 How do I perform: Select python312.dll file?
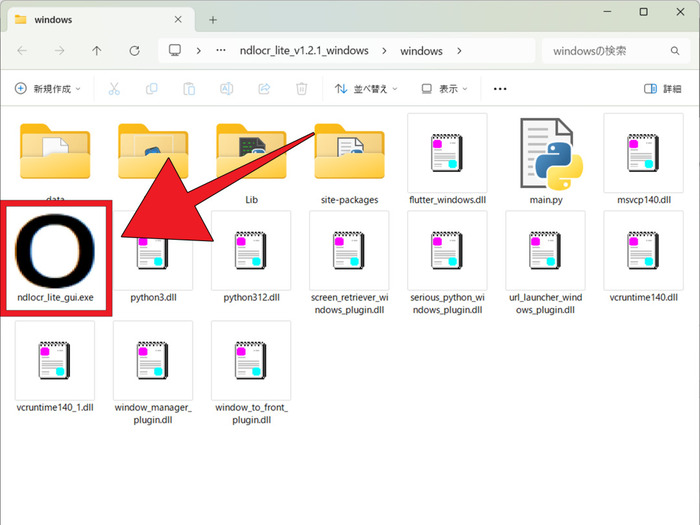pos(251,258)
